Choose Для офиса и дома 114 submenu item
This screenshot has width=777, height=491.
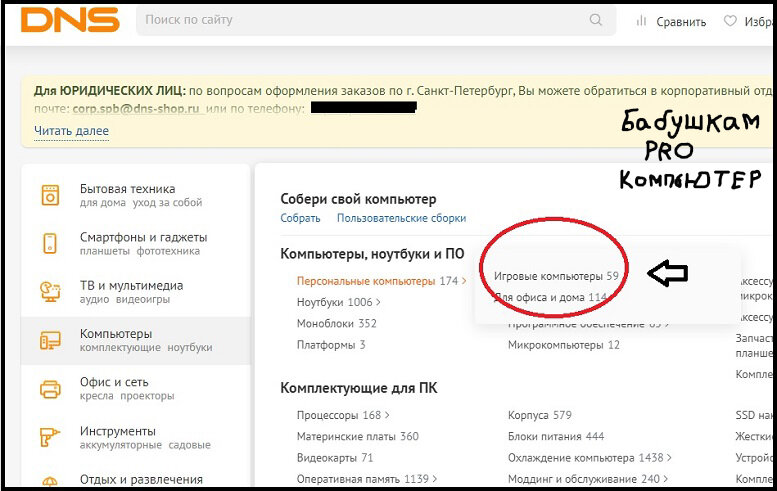click(550, 297)
